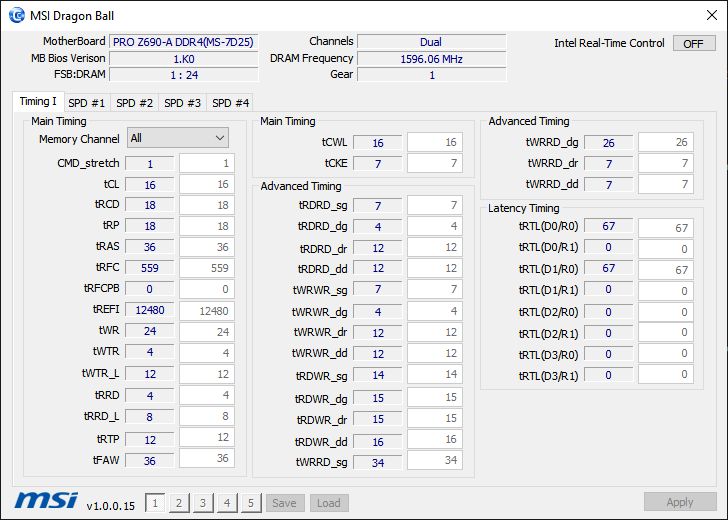Click the MSI Dragon Ball title bar icon
This screenshot has height=520, width=728.
pos(17,15)
